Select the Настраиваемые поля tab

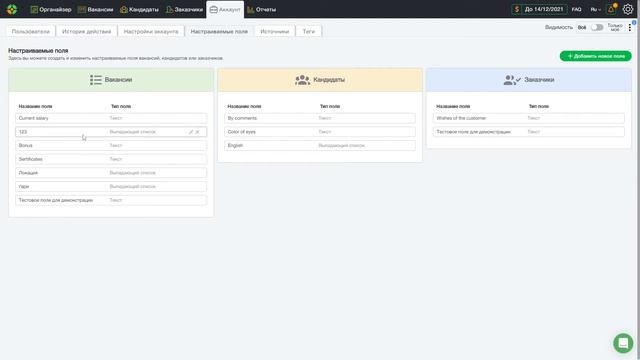point(219,31)
